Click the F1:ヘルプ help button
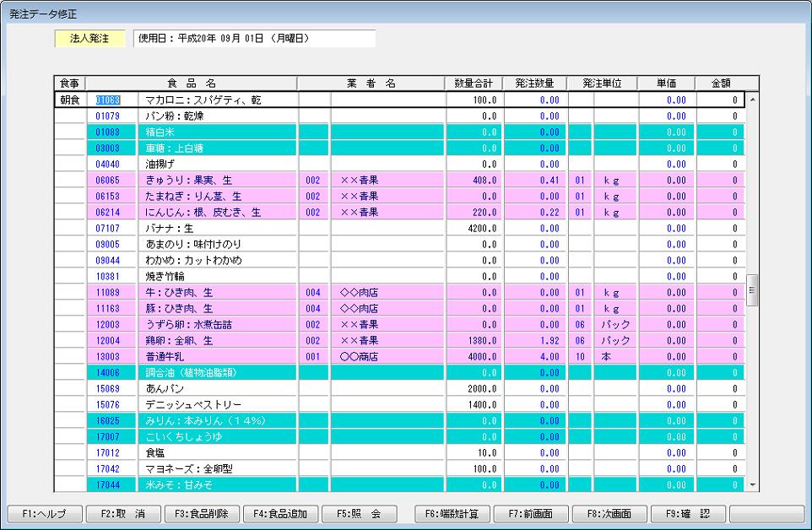 click(x=45, y=513)
